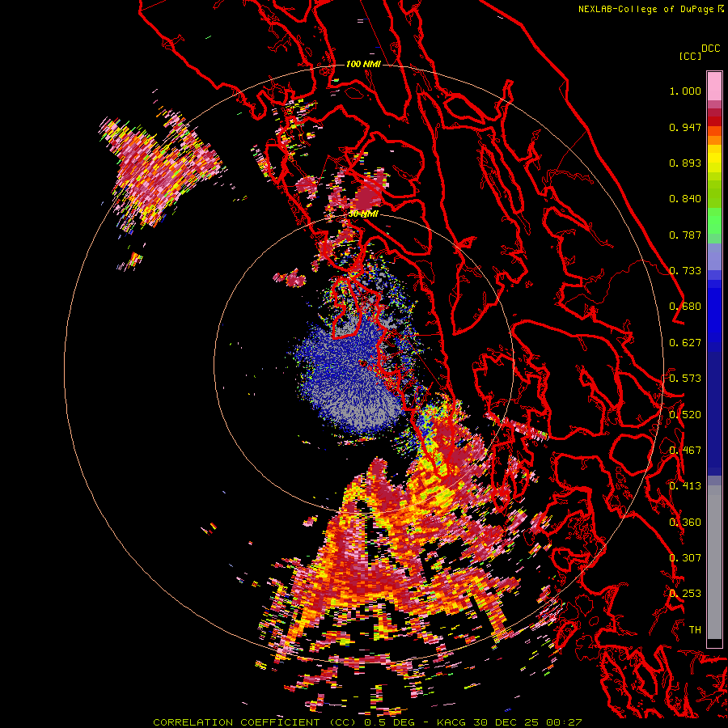Click the 0.307 legend value
728x728 pixels.
[x=685, y=558]
